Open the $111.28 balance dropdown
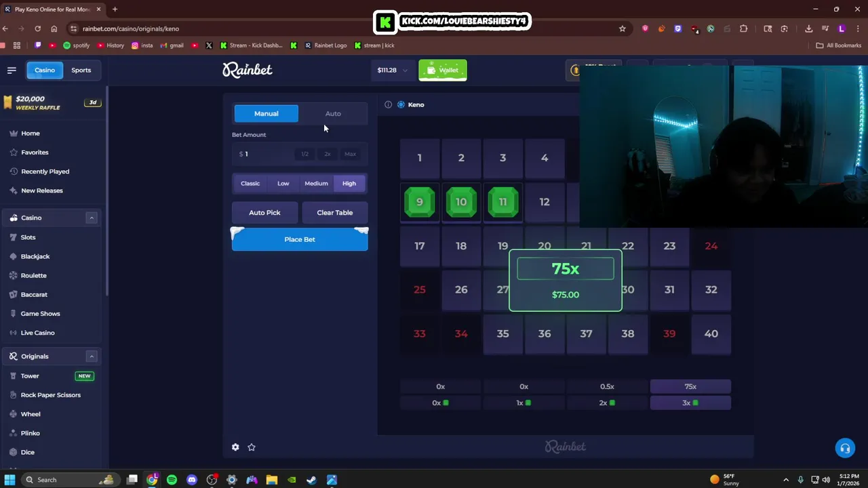868x488 pixels. click(393, 70)
